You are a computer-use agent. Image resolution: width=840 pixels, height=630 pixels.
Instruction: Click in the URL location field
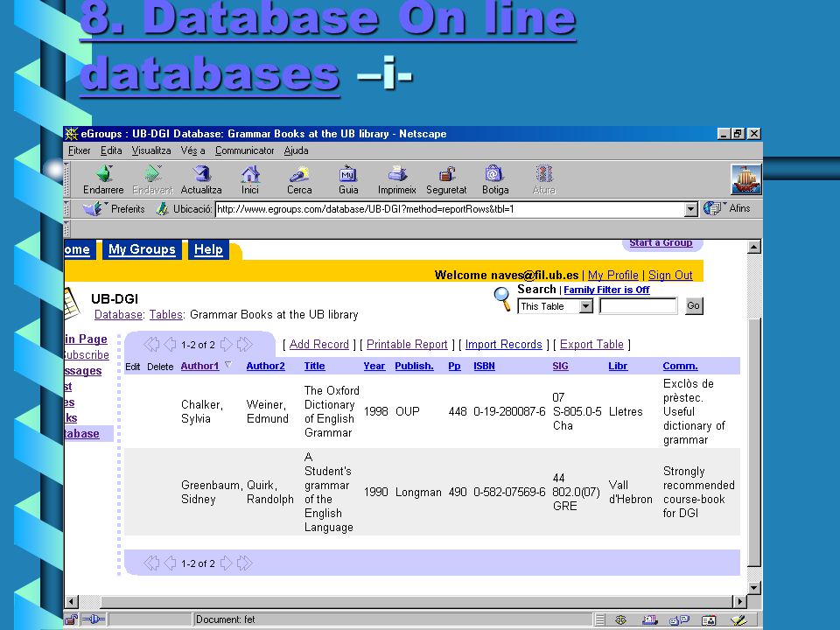(x=450, y=209)
